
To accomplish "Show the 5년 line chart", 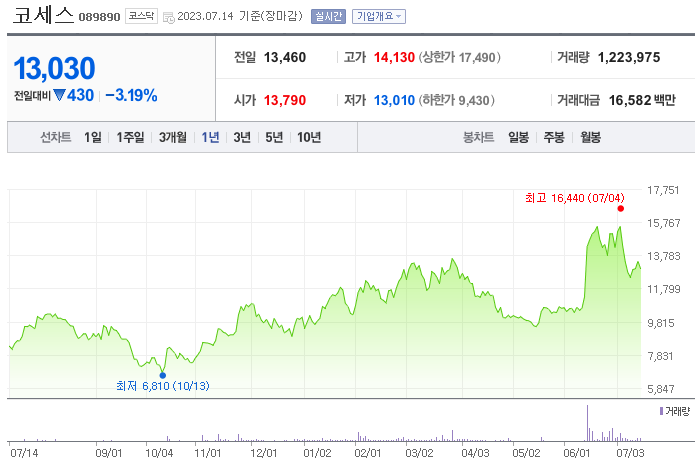I will tap(274, 137).
